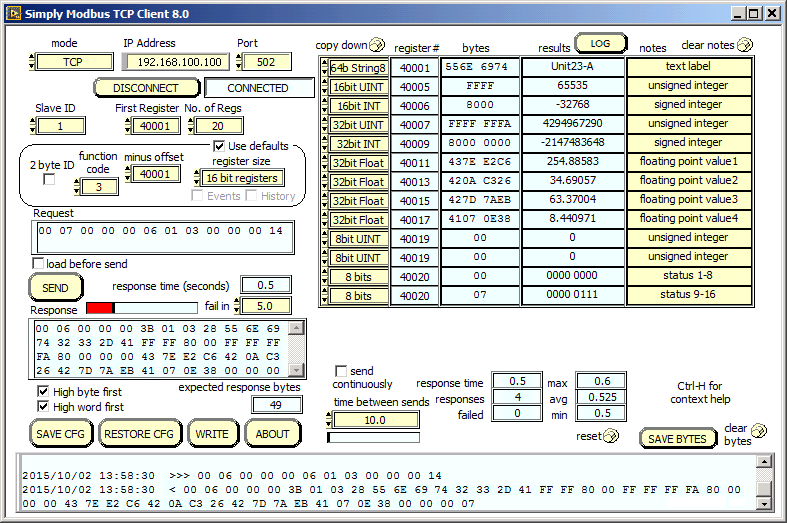Click the Unit23-A result cell
This screenshot has height=523, width=787.
click(x=573, y=66)
